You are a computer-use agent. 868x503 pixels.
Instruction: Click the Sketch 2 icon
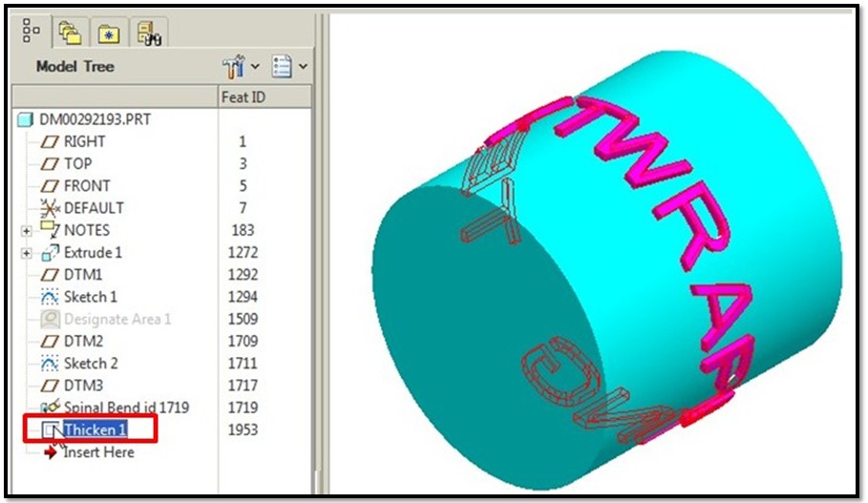pos(50,363)
